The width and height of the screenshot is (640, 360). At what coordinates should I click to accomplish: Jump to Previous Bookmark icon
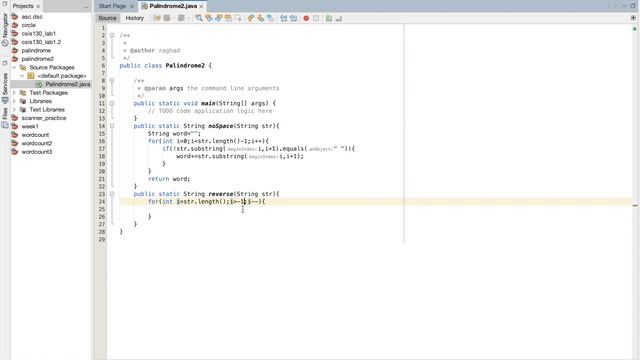(x=251, y=18)
